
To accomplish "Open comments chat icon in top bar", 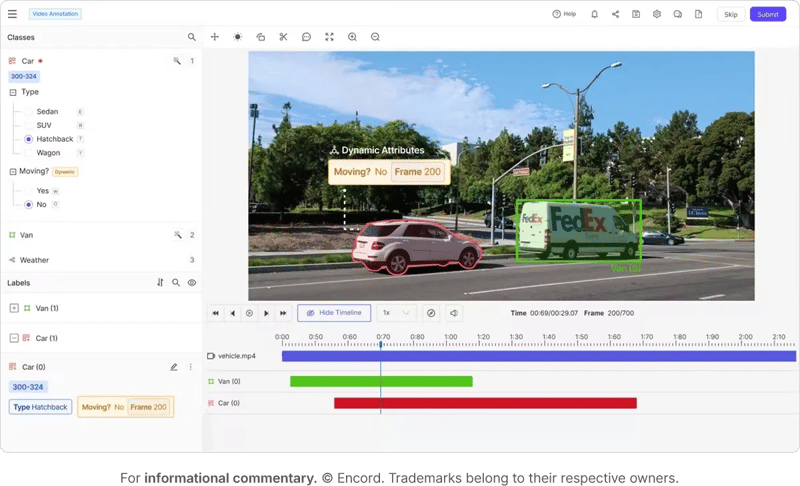I will (678, 14).
